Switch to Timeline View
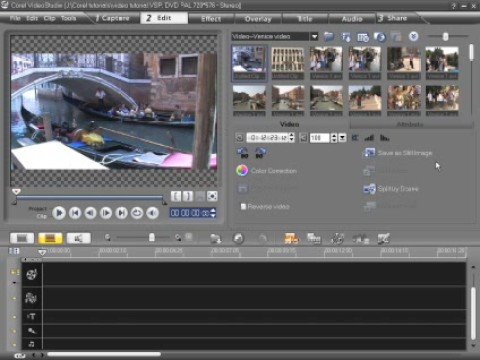The image size is (480, 360). [x=50, y=238]
